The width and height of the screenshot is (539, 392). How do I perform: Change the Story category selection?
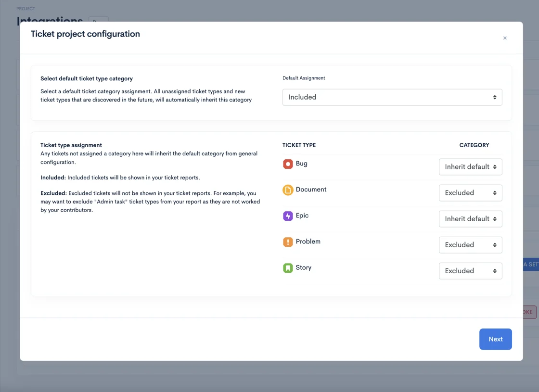pos(470,271)
